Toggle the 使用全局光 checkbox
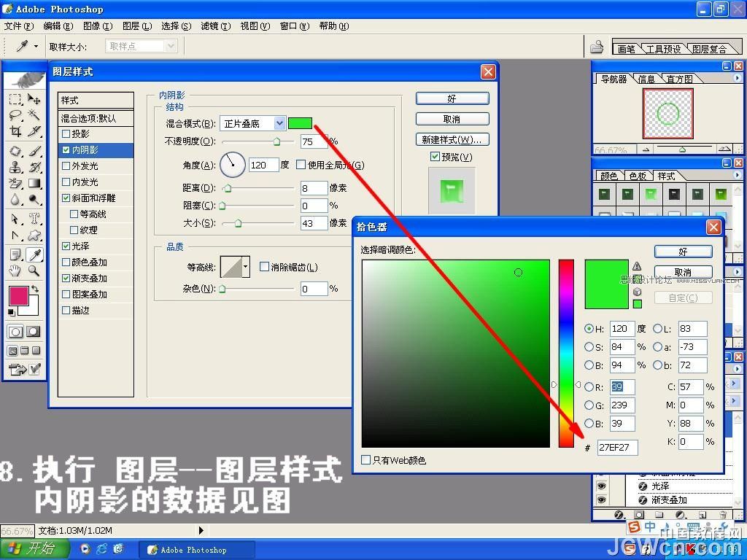 (x=301, y=165)
